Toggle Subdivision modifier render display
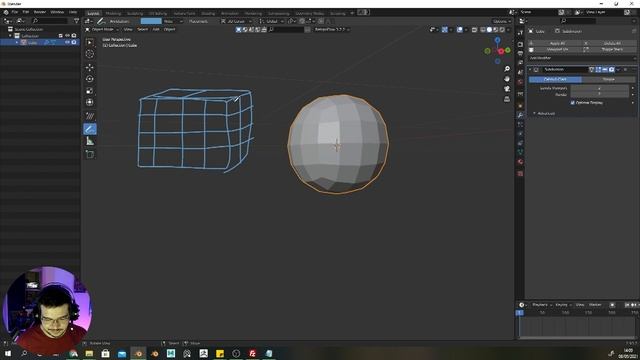 pyautogui.click(x=611, y=70)
